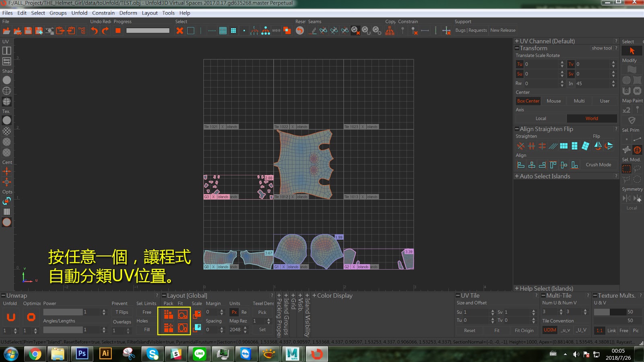Click the first Straighten icon
The image size is (644, 362).
(x=520, y=146)
